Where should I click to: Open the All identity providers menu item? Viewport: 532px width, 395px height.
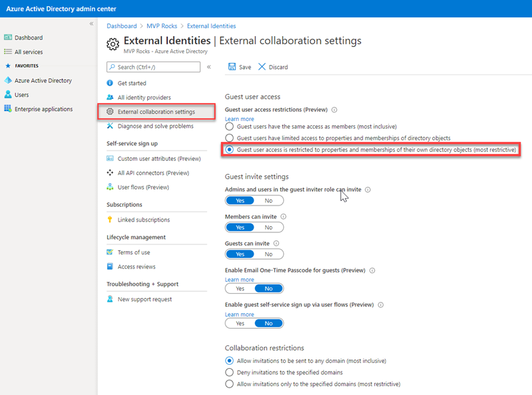144,97
